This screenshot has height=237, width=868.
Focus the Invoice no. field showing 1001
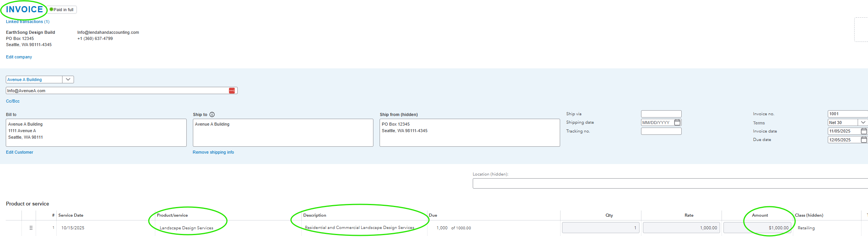tap(848, 114)
